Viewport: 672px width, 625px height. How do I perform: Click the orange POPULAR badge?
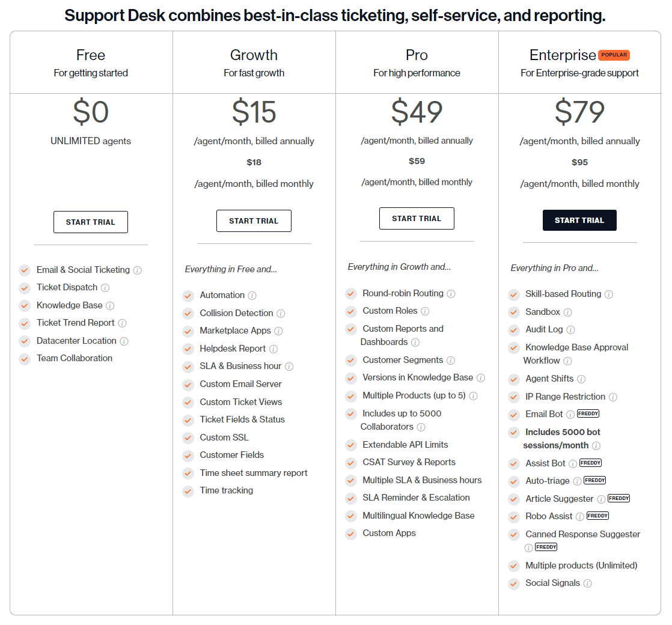(x=614, y=55)
